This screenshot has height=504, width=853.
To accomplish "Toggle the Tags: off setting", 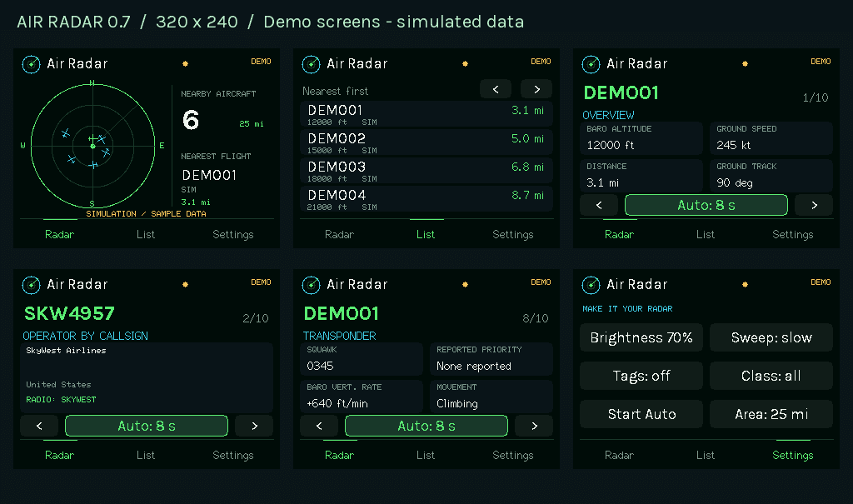I will tap(641, 376).
